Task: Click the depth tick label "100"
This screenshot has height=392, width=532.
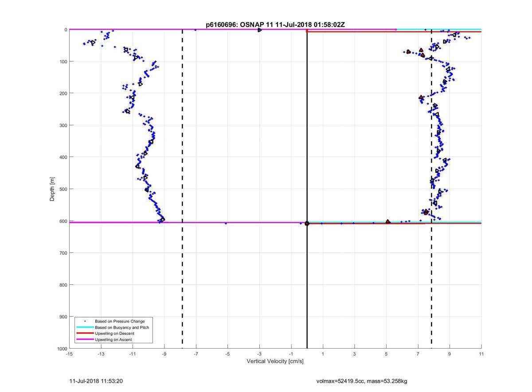Action: [x=63, y=62]
